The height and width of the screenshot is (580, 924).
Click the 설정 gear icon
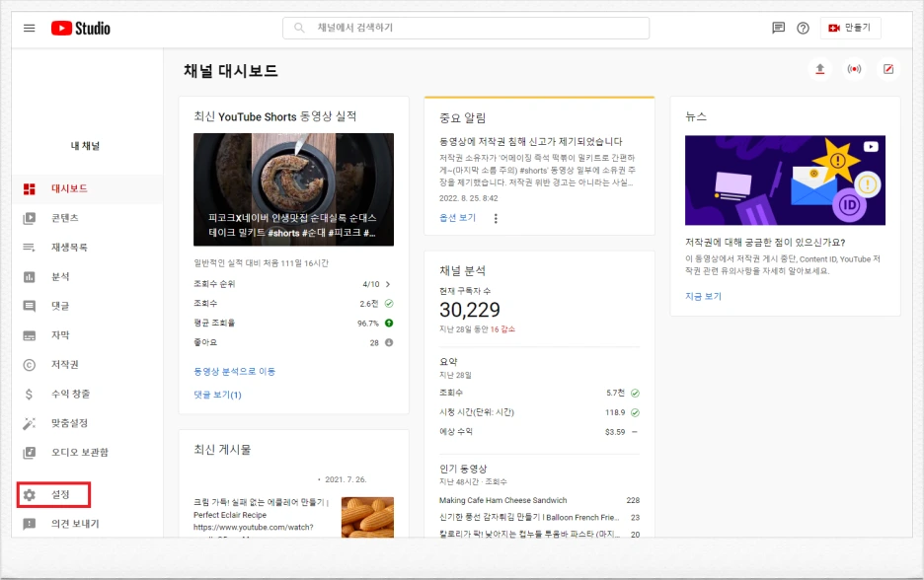(x=29, y=494)
